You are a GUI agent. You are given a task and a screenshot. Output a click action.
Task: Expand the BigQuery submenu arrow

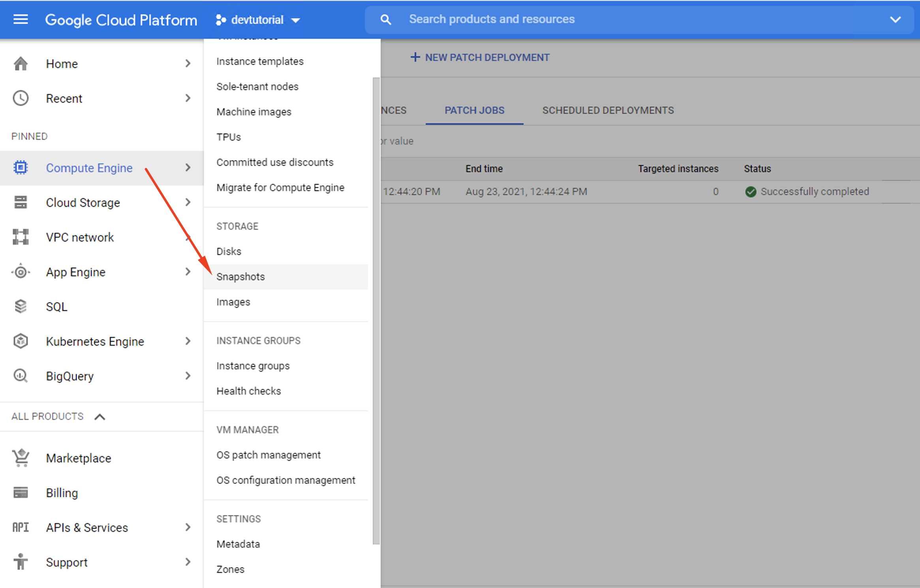[x=188, y=376]
